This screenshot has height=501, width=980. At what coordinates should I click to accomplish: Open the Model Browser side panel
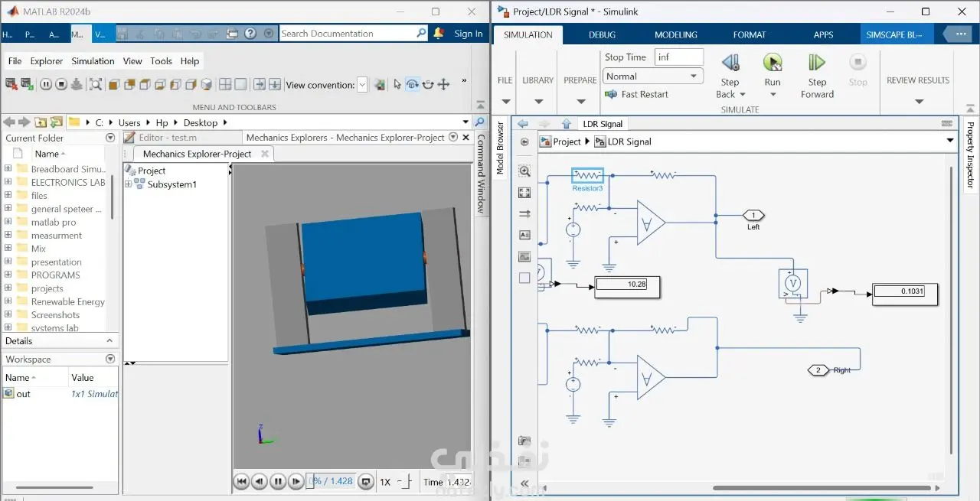(x=501, y=148)
